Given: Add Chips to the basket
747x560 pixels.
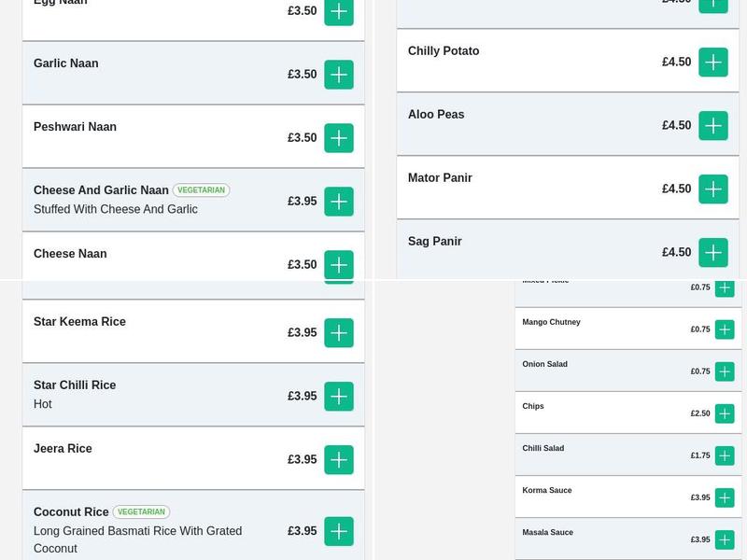Looking at the screenshot, I should coord(725,413).
